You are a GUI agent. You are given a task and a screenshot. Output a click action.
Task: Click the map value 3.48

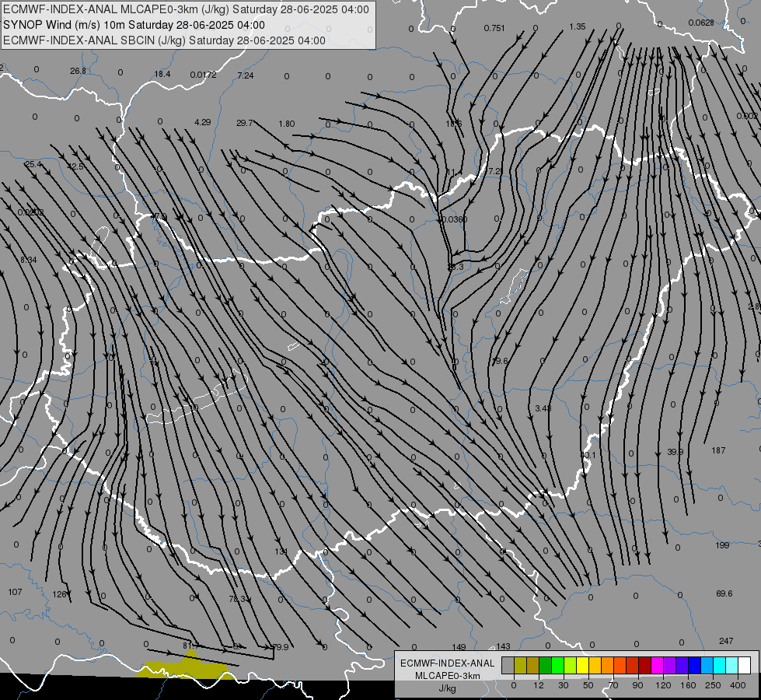coord(543,408)
